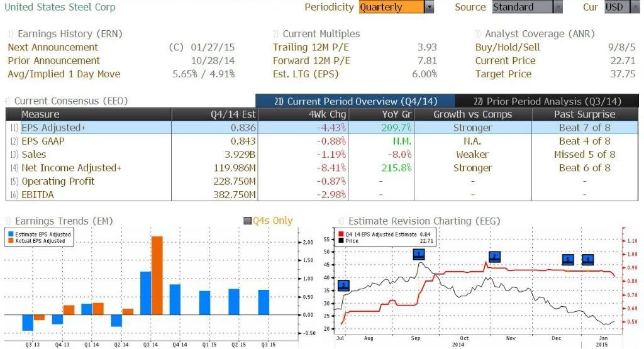The height and width of the screenshot is (349, 644).
Task: Click the Prior Announcement date 10/28/14
Action: [213, 61]
